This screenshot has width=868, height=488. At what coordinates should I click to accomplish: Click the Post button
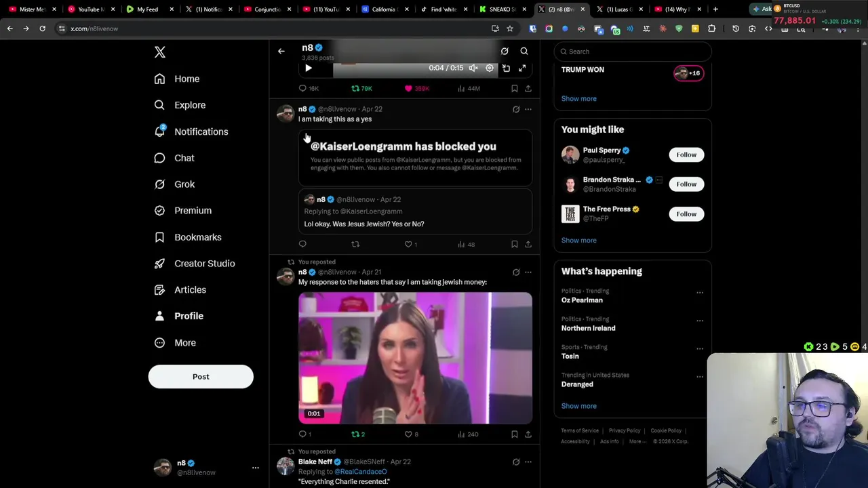pyautogui.click(x=201, y=377)
